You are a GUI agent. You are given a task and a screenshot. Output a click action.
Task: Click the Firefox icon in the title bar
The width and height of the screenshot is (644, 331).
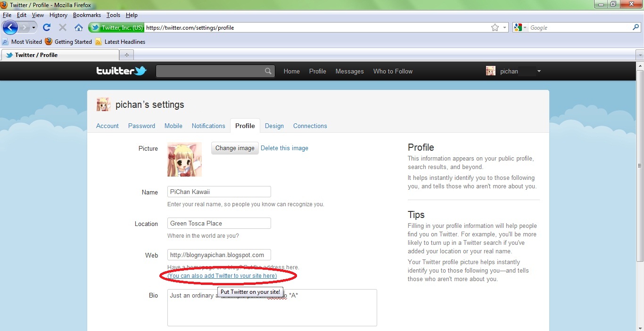click(4, 5)
